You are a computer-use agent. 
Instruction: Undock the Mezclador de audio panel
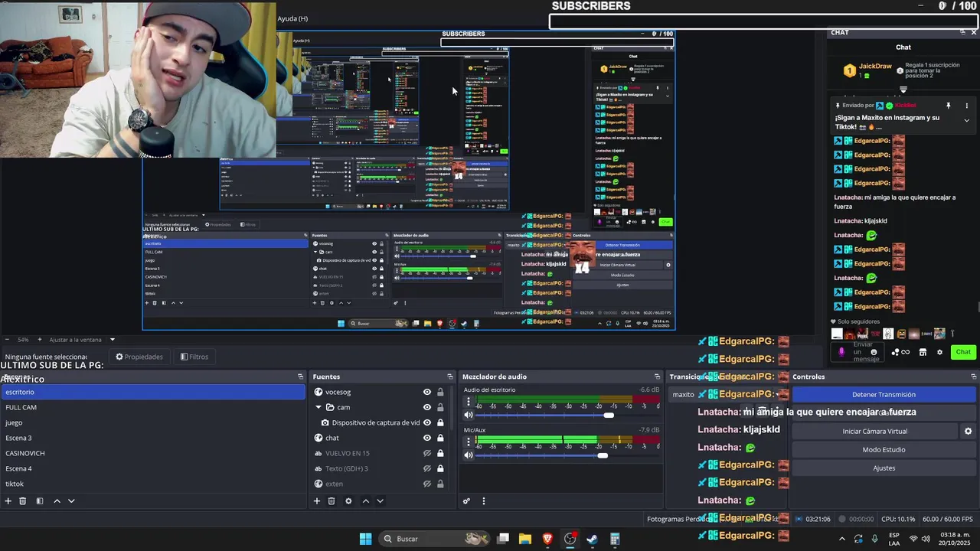coord(657,377)
